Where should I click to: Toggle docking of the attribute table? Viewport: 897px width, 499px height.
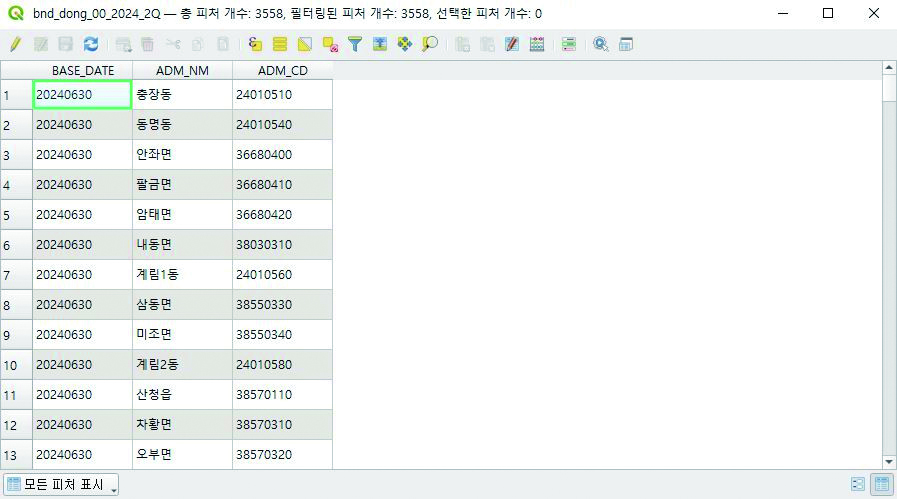pyautogui.click(x=626, y=44)
